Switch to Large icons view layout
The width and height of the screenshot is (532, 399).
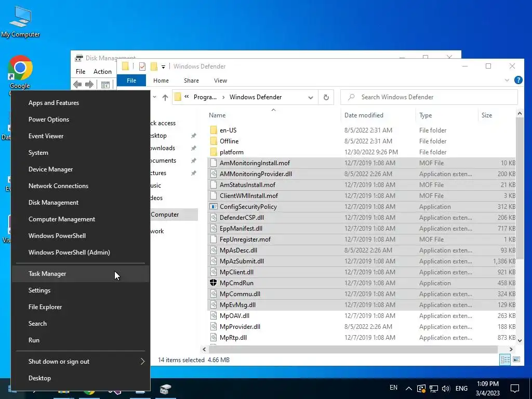516,360
